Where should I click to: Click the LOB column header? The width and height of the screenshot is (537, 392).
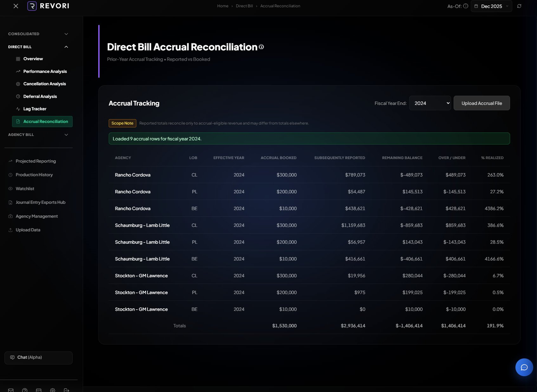(193, 158)
